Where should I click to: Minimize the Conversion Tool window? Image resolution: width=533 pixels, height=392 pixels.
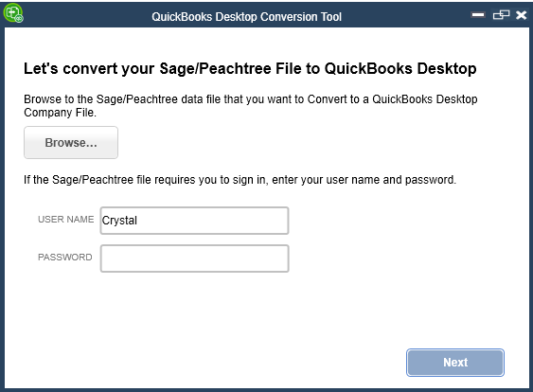point(477,14)
